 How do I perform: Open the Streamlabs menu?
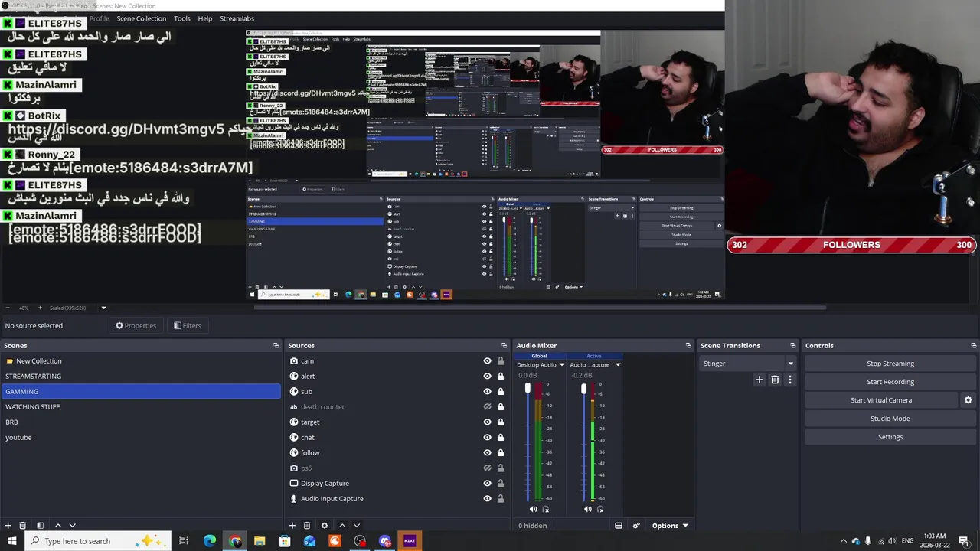pyautogui.click(x=237, y=18)
